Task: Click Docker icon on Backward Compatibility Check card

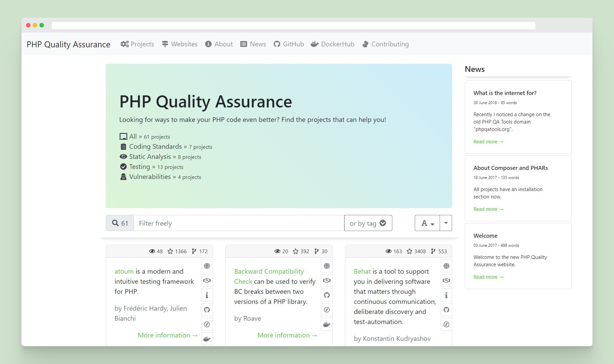Action: click(326, 324)
